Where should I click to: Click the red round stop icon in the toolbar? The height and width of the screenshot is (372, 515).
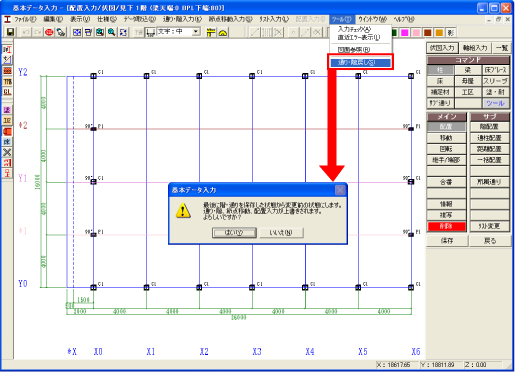click(x=49, y=32)
